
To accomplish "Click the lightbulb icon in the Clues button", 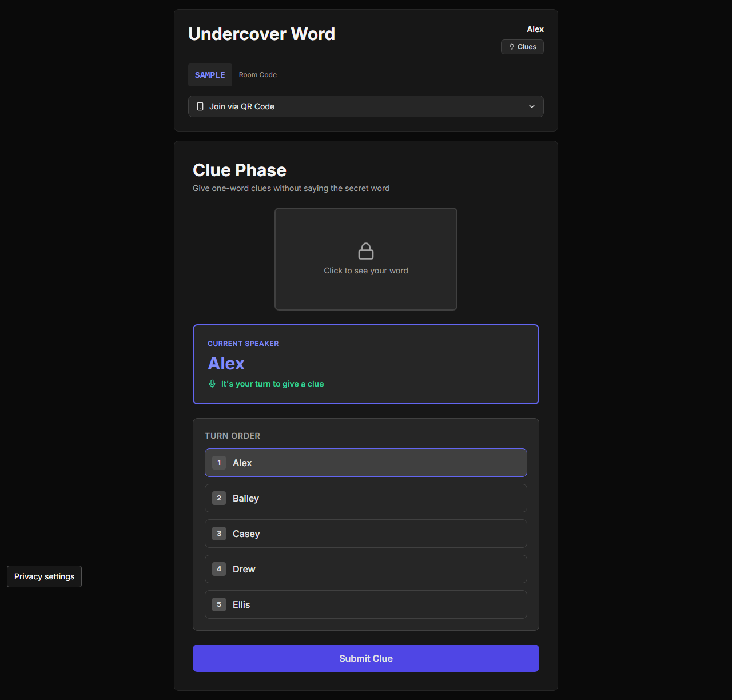I will [x=512, y=47].
